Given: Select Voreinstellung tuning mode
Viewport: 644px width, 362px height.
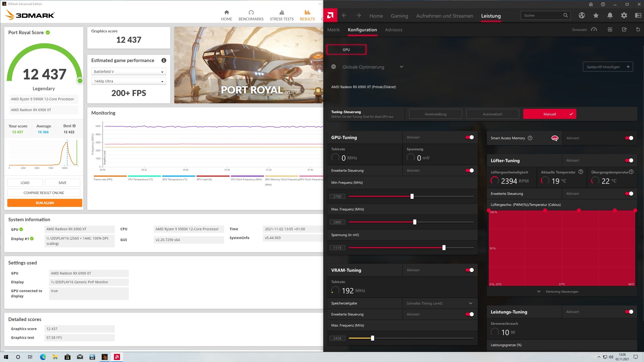Looking at the screenshot, I should [435, 114].
